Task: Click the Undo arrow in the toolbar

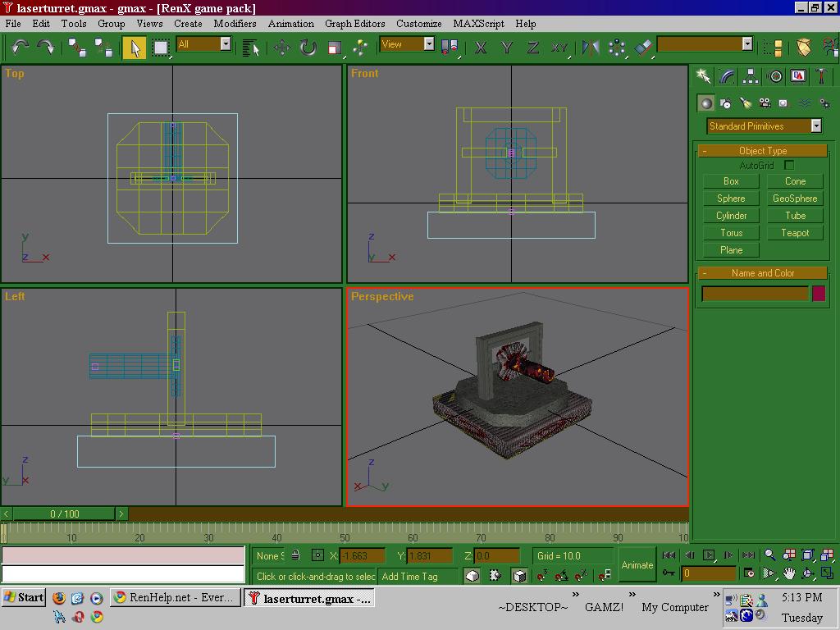Action: (x=20, y=47)
